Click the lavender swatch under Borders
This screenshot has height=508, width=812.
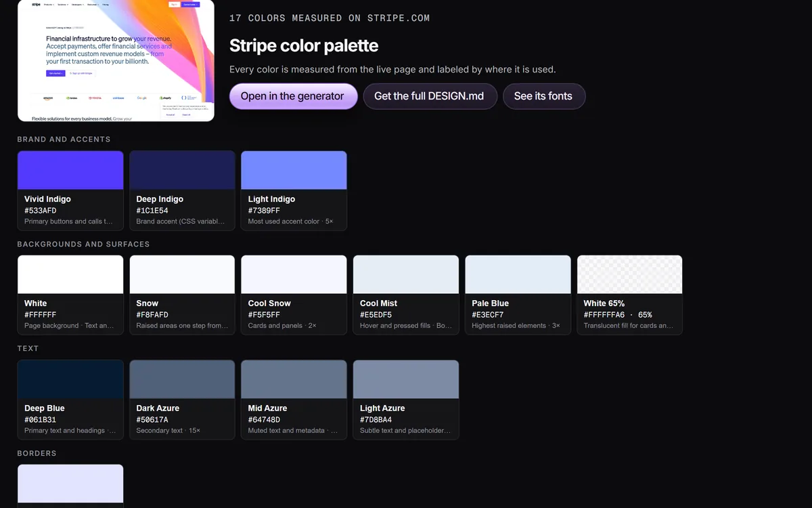pyautogui.click(x=70, y=484)
